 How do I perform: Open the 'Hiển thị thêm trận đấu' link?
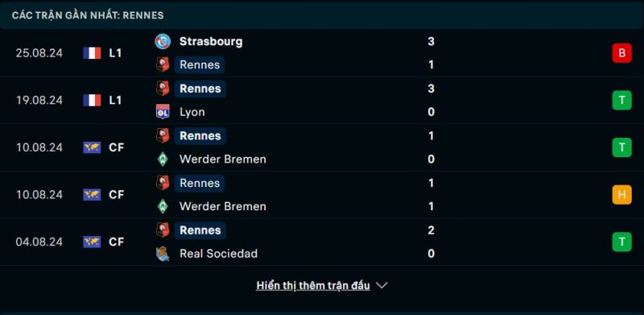point(313,285)
